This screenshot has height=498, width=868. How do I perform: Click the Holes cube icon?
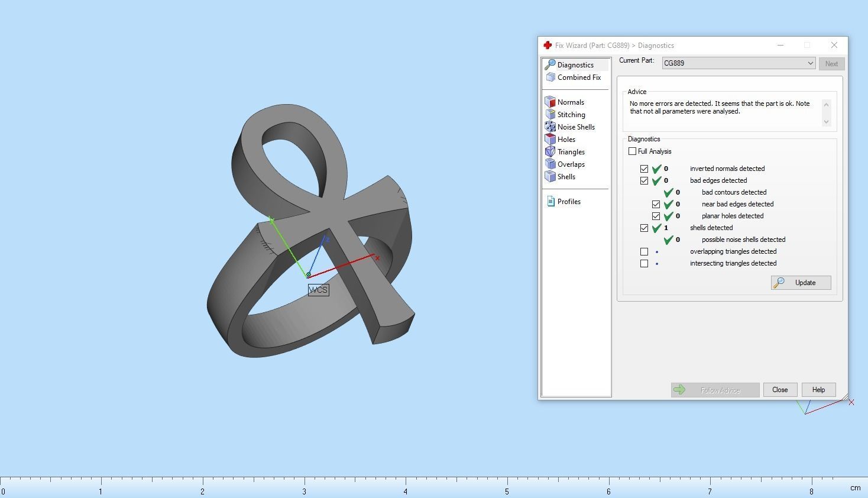coord(550,140)
